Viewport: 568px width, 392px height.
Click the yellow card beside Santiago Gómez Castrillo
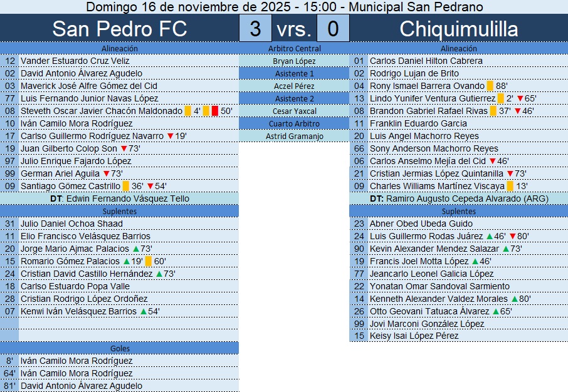click(x=126, y=186)
